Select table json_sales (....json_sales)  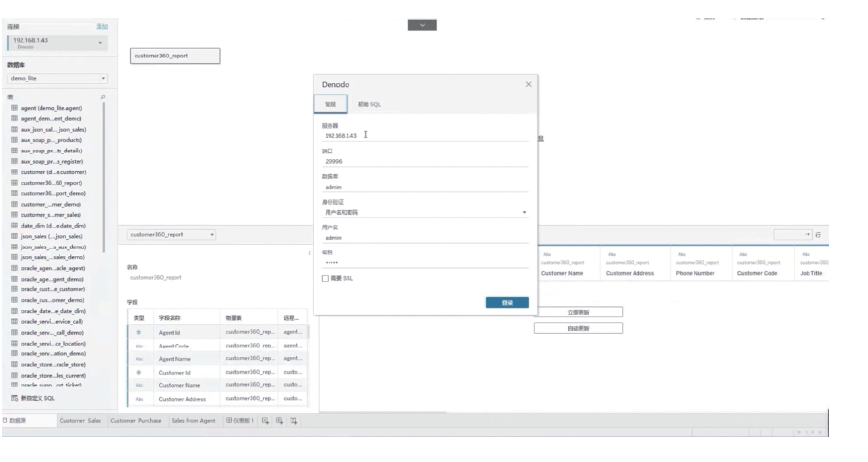(x=52, y=236)
